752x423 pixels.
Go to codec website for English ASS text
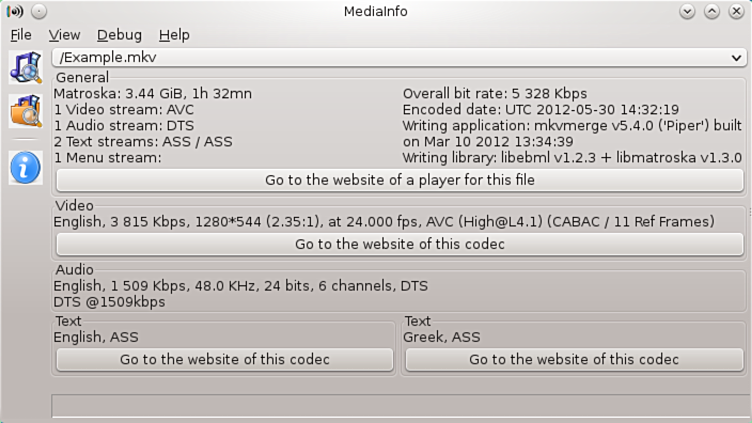point(225,359)
